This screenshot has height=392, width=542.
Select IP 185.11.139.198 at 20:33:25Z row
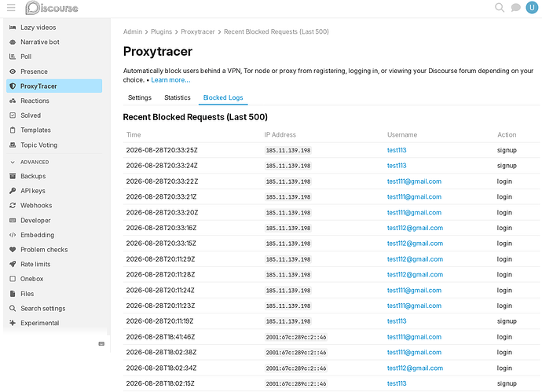(288, 150)
